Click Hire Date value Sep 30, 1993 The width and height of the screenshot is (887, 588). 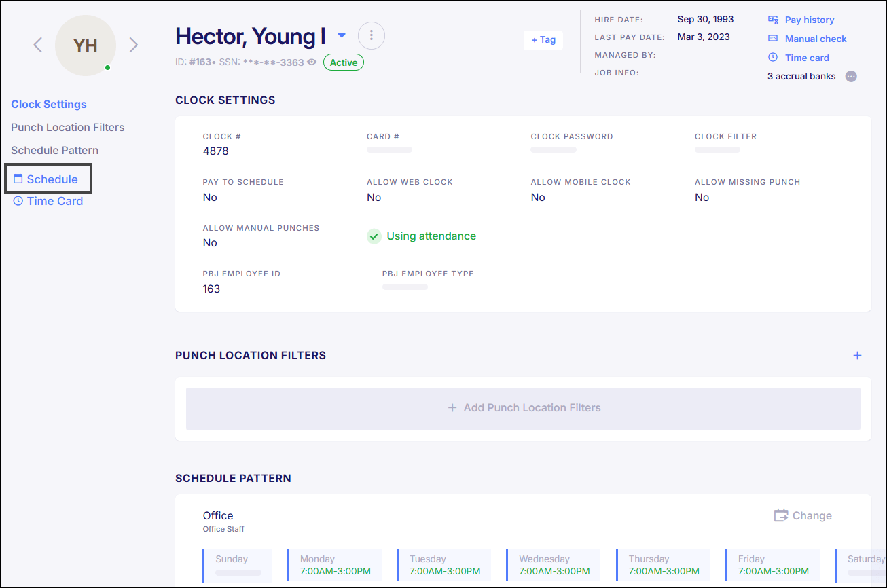coord(706,19)
